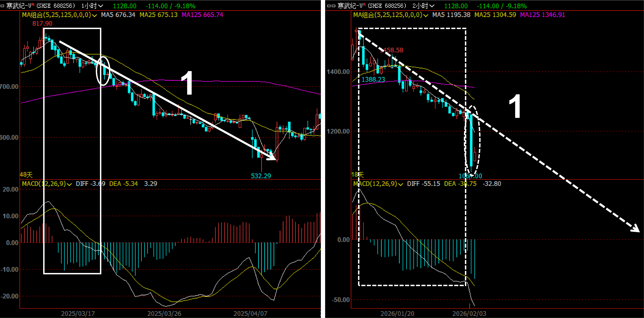Click the link icon in left chart header
The image size is (644, 318).
pos(2,6)
